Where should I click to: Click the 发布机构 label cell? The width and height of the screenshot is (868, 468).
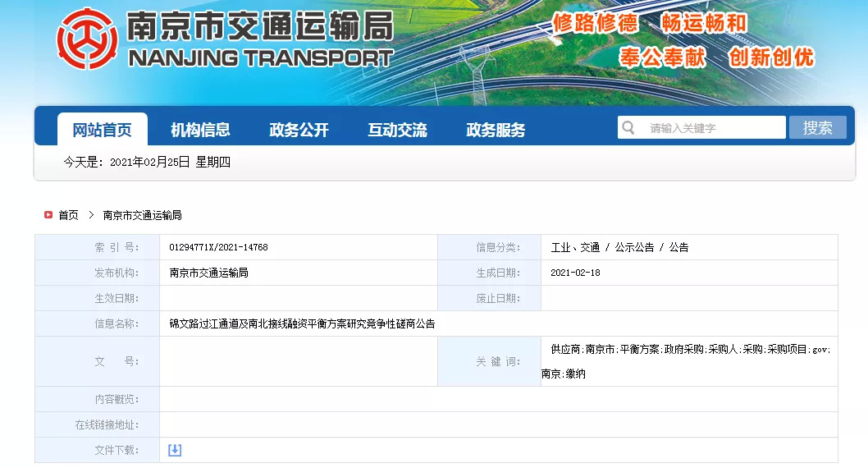(98, 273)
